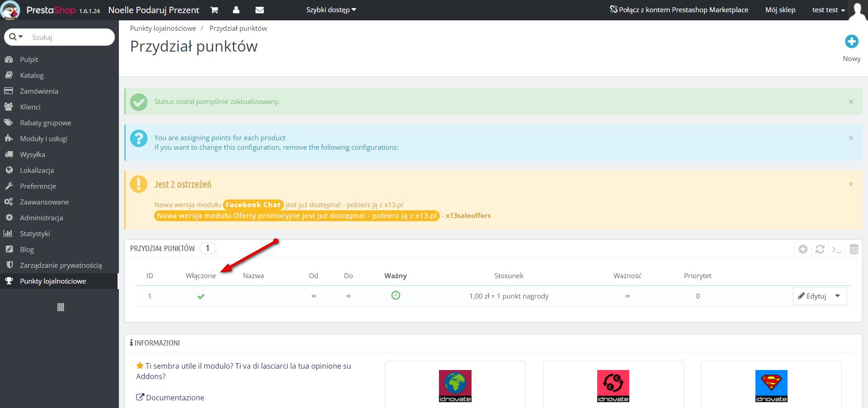Image resolution: width=868 pixels, height=408 pixels.
Task: Go to Katalog menu
Action: tap(32, 75)
